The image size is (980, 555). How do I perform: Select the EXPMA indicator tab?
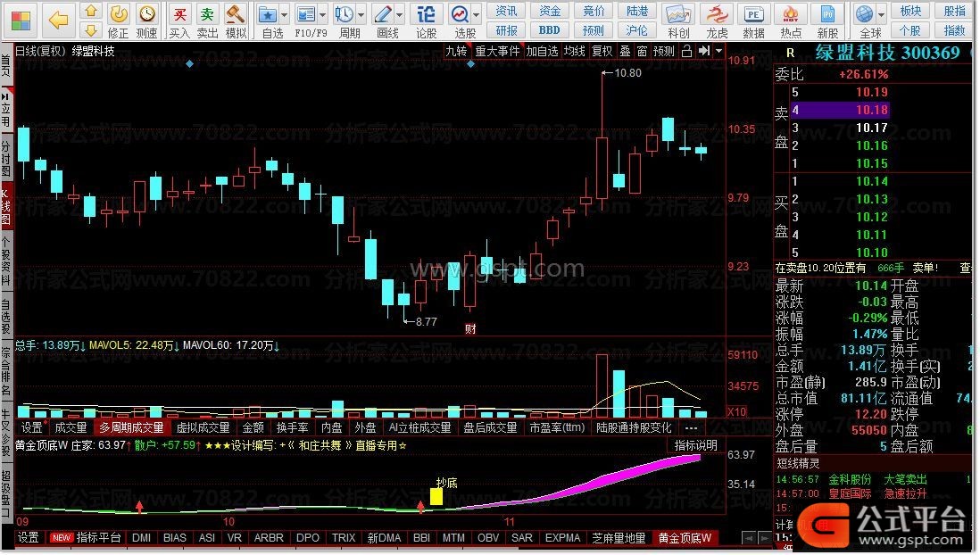click(x=562, y=537)
